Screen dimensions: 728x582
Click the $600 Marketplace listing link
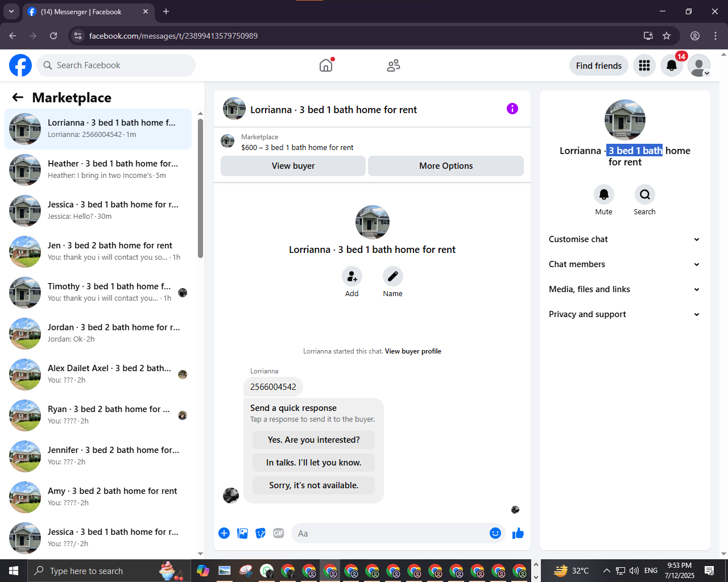click(x=297, y=147)
